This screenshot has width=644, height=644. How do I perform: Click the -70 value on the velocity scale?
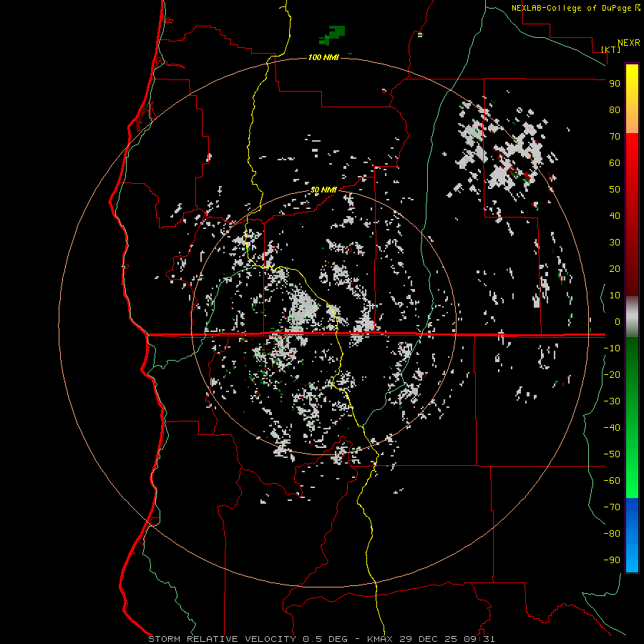(x=612, y=507)
